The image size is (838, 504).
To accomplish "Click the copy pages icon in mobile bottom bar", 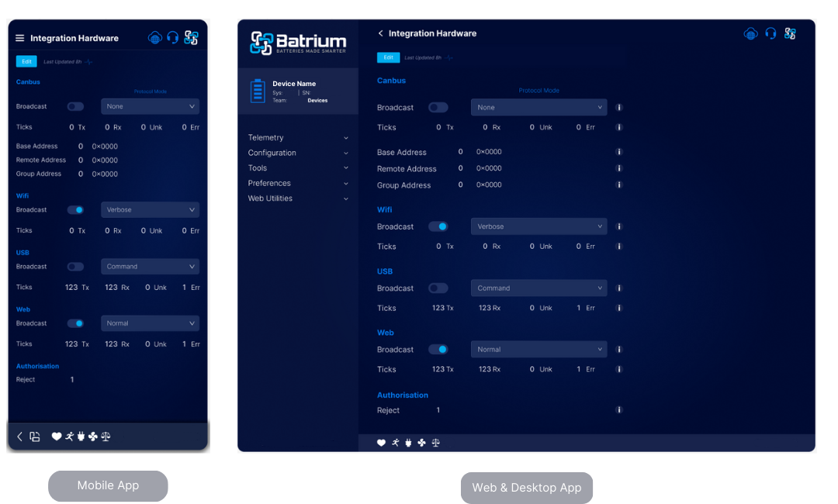I will point(35,437).
